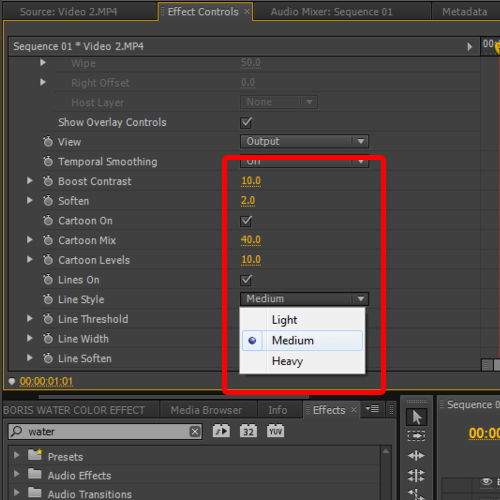Toggle animation stopwatch for Boost Contrast
The height and width of the screenshot is (500, 500).
tap(48, 181)
